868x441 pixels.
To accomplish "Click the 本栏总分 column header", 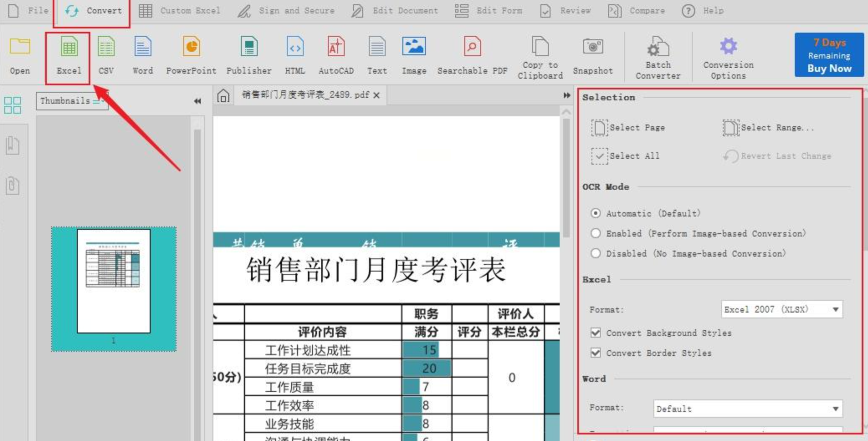I will 515,332.
